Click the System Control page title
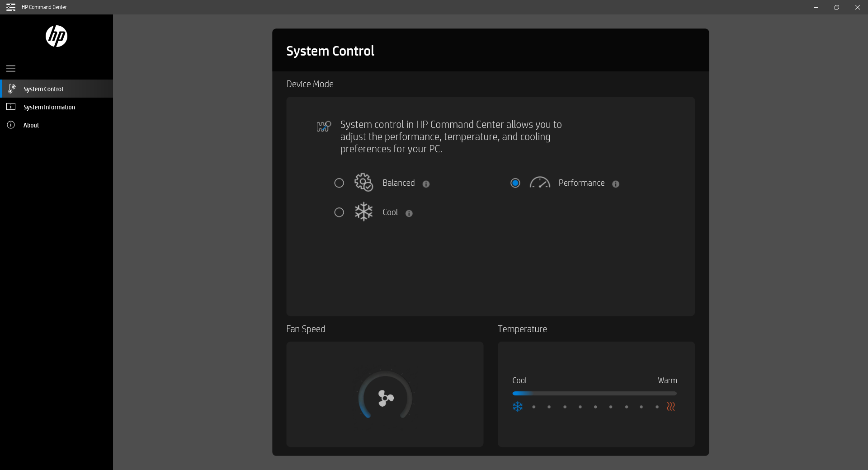The width and height of the screenshot is (868, 470). [330, 51]
